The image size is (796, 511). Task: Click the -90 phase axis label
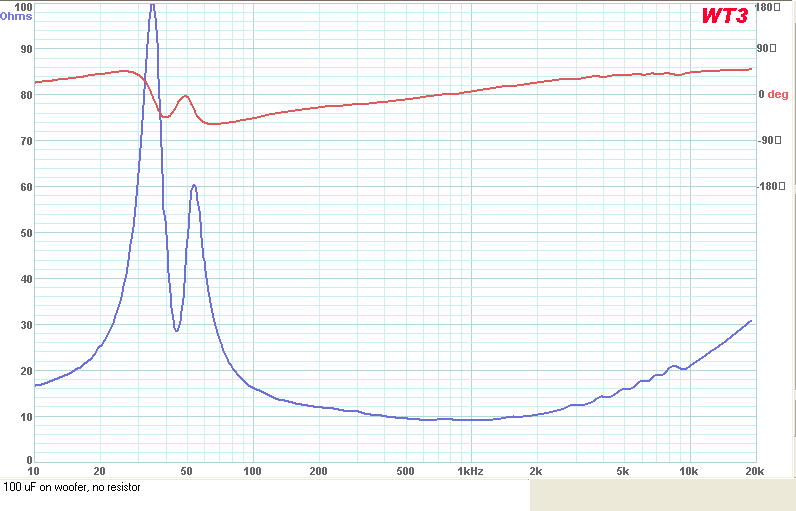[x=769, y=141]
